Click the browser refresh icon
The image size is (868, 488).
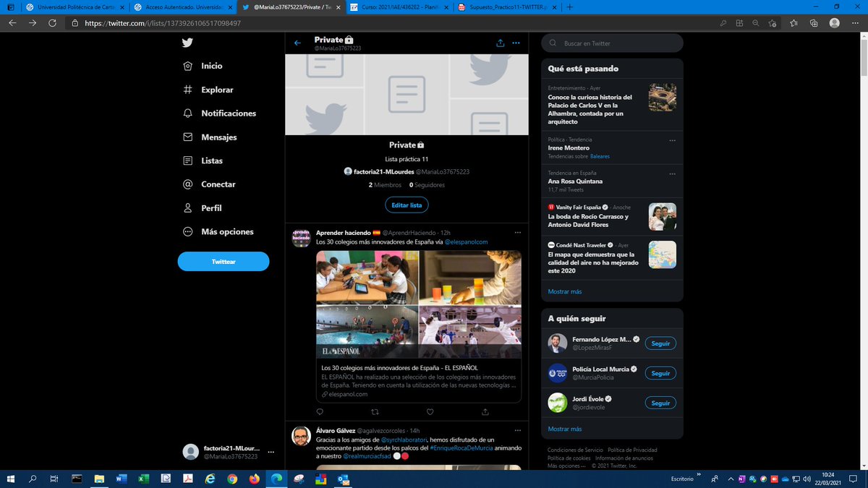click(x=52, y=23)
